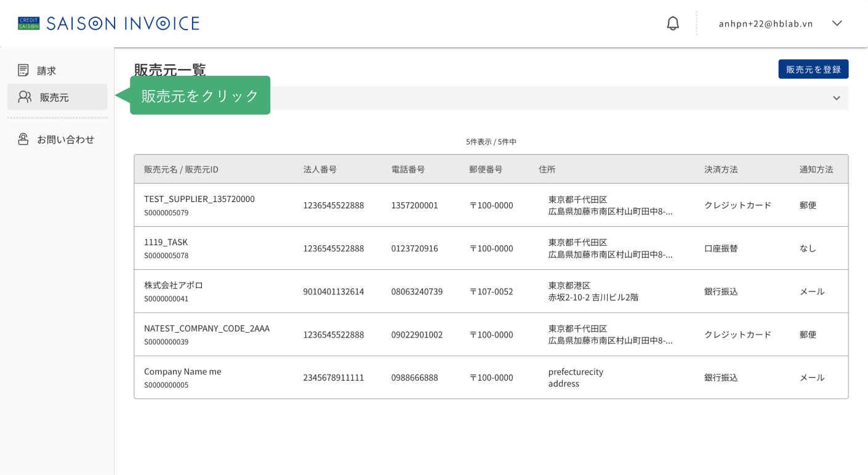Click supplier ID S0000000039
This screenshot has width=868, height=475.
(166, 342)
